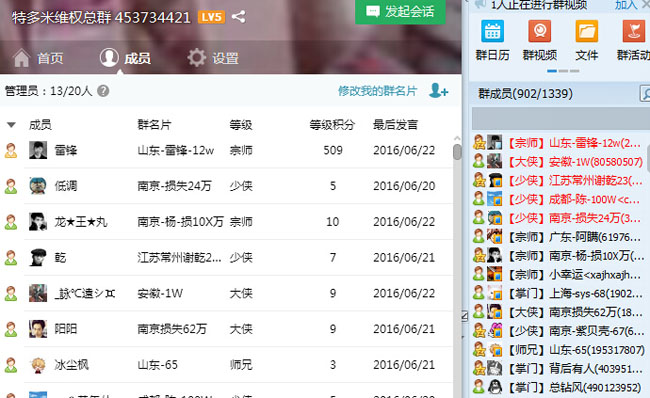Click role icon left of 低调 row
The width and height of the screenshot is (650, 398).
11,186
